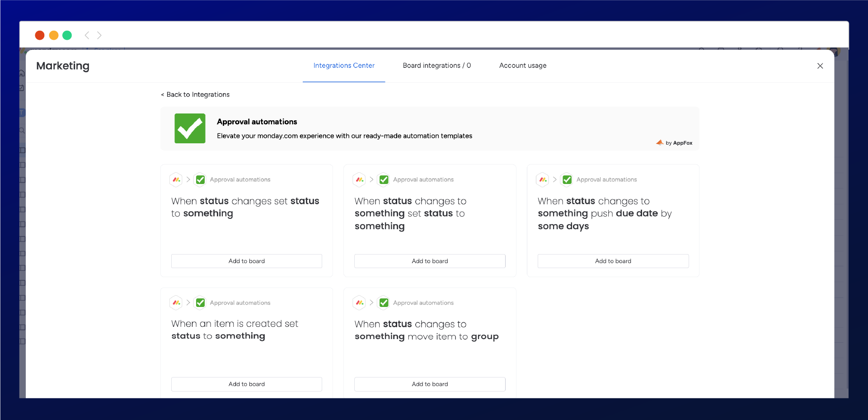Add 'status changes set status' recipe to board
The width and height of the screenshot is (868, 420).
pos(246,261)
